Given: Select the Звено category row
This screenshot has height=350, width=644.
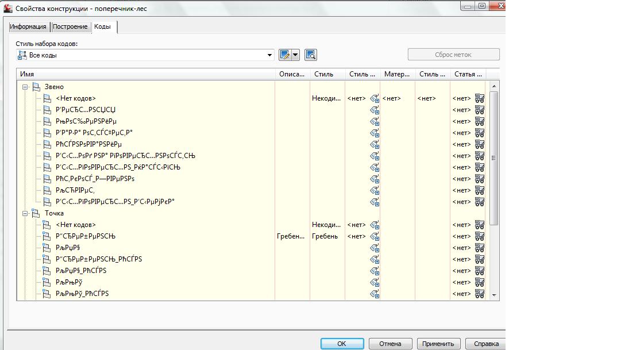Looking at the screenshot, I should click(x=54, y=87).
